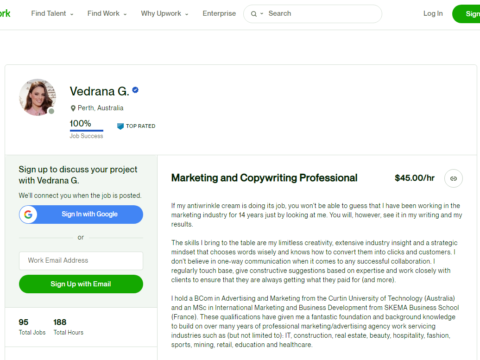Open the Why Upwork dropdown
480x360 pixels.
[x=164, y=13]
